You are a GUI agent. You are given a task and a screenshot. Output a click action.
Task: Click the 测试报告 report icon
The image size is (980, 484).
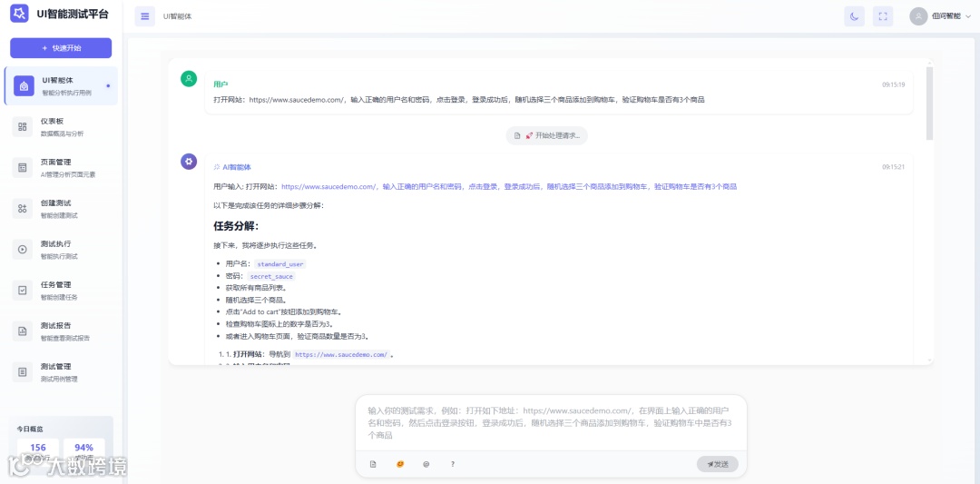(23, 331)
